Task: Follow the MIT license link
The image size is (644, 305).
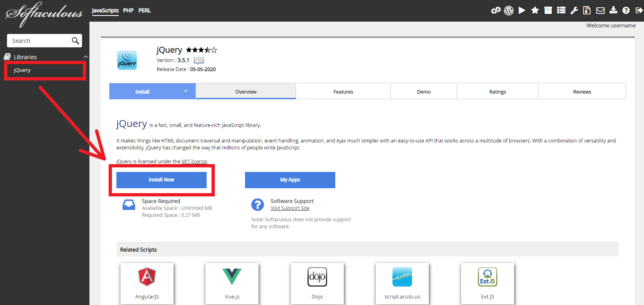Action: [194, 161]
